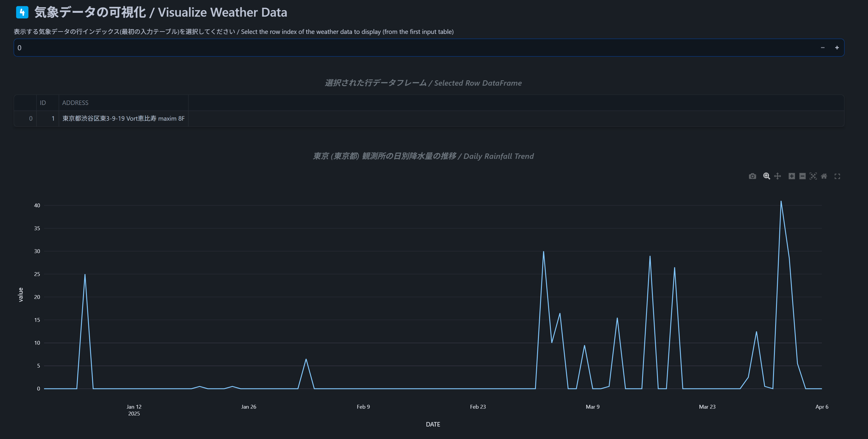Increase row index with plus stepper
The width and height of the screenshot is (868, 439).
(837, 48)
